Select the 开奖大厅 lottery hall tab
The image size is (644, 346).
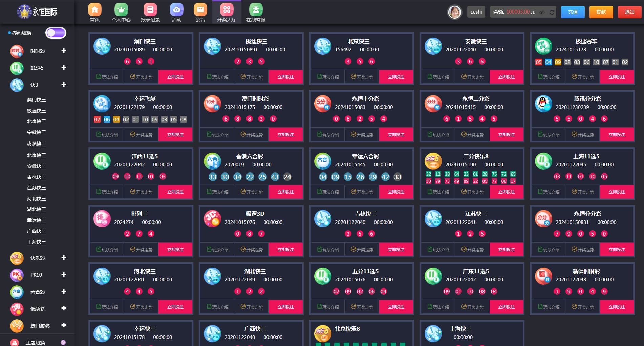tap(227, 13)
